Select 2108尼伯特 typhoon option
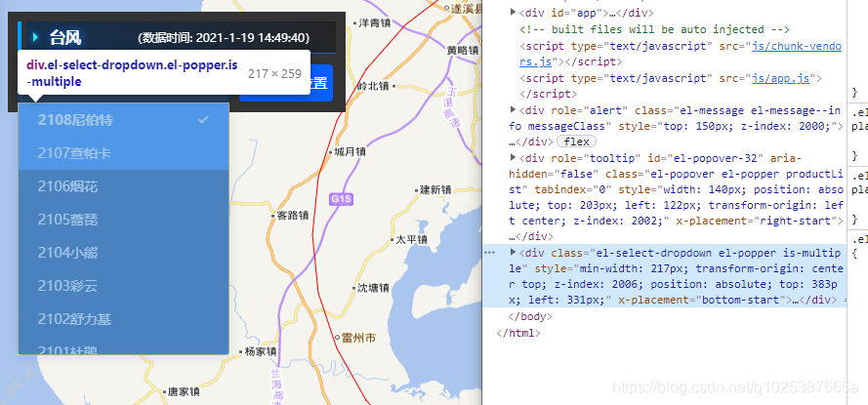This screenshot has width=868, height=405. tap(123, 120)
